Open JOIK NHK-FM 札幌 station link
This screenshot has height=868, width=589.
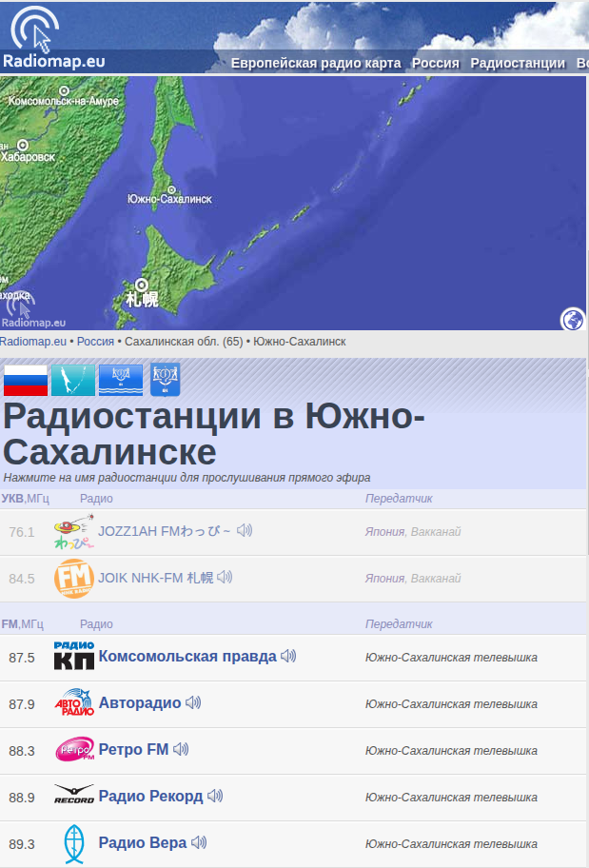(x=155, y=578)
